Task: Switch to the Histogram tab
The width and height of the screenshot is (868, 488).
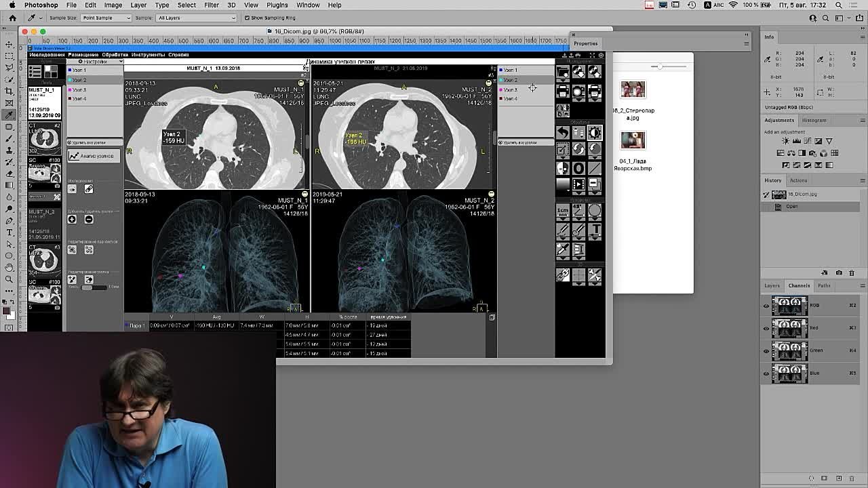Action: [814, 120]
